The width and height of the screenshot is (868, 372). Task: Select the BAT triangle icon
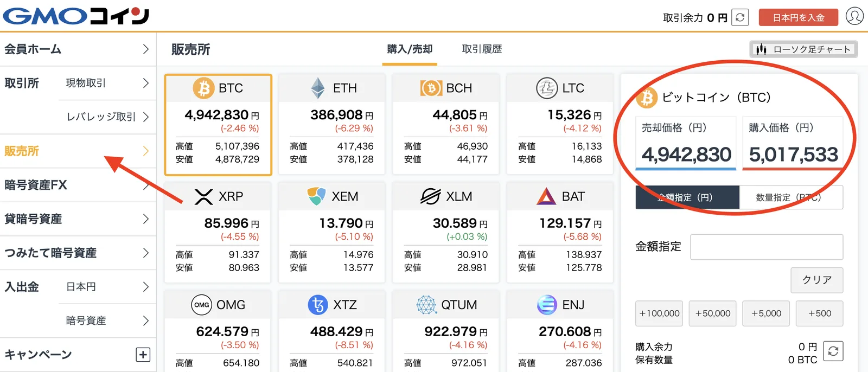546,196
